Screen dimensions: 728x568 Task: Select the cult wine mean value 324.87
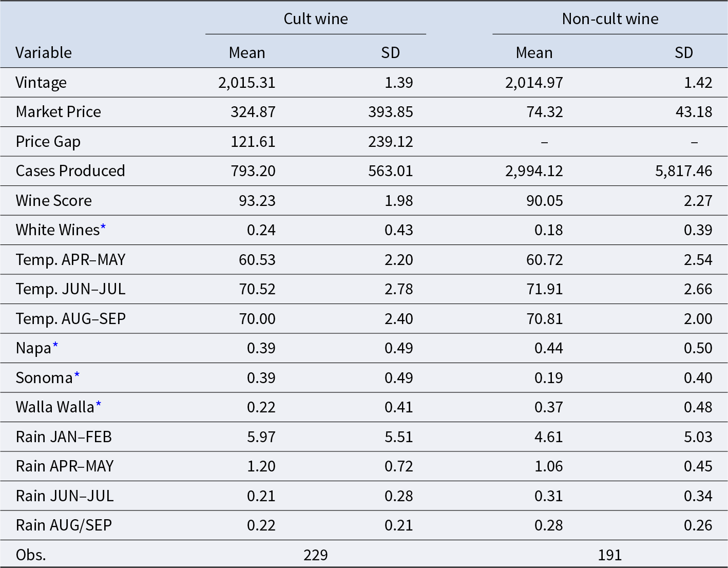pyautogui.click(x=253, y=112)
